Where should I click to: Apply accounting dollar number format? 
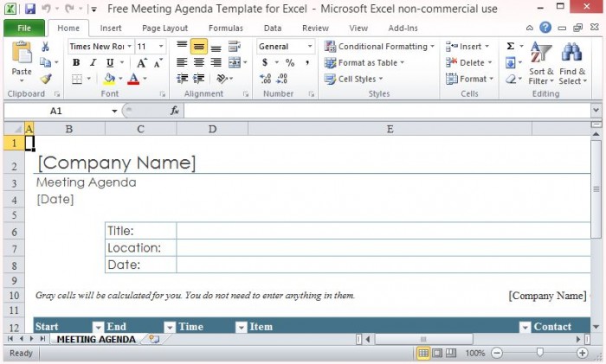pos(265,62)
